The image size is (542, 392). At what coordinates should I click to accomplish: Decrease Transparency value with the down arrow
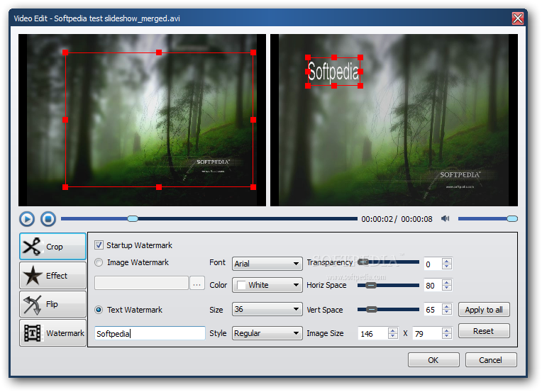pos(447,267)
